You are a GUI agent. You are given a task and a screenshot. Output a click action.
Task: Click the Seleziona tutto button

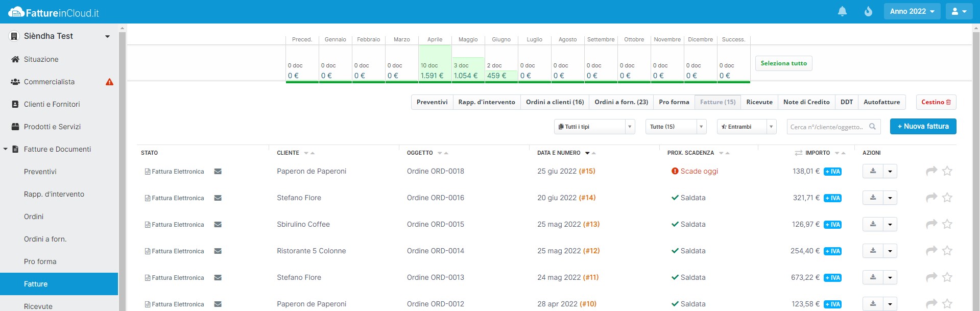pyautogui.click(x=783, y=63)
